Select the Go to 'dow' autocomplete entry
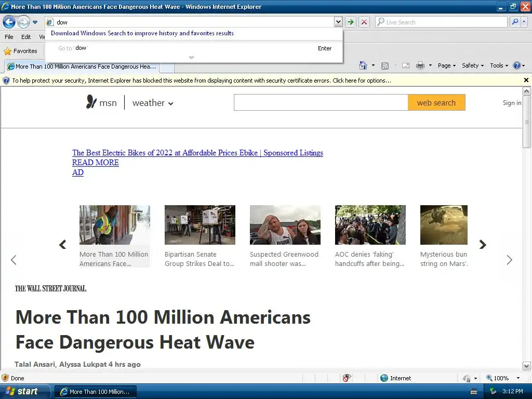This screenshot has height=399, width=532. point(194,48)
